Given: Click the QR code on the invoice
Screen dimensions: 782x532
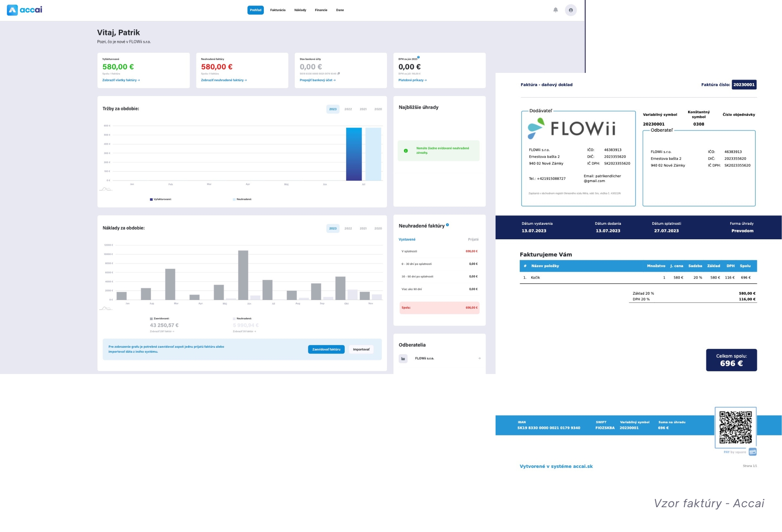Looking at the screenshot, I should click(x=735, y=427).
